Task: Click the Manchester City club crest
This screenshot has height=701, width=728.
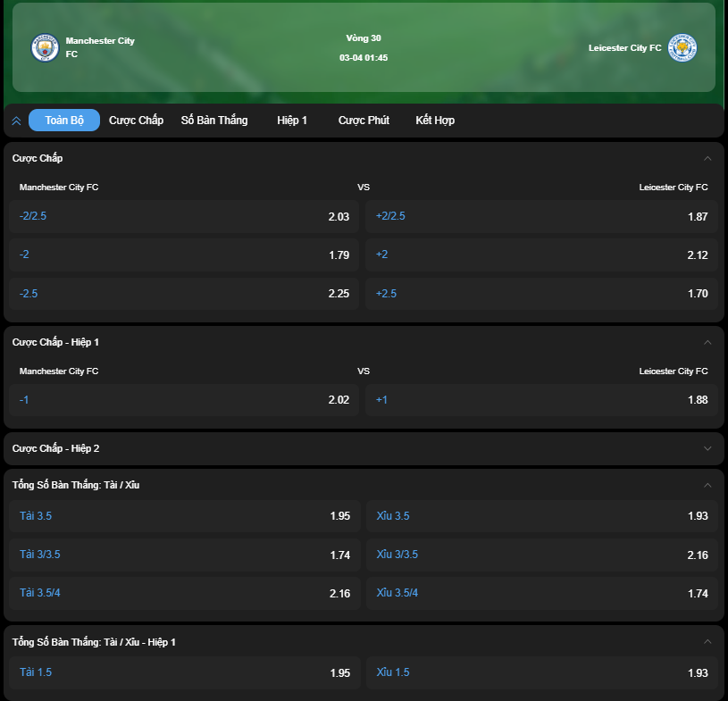Action: pos(45,47)
